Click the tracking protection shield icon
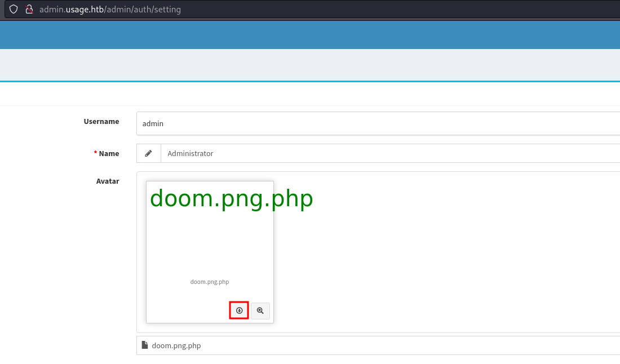 point(14,10)
